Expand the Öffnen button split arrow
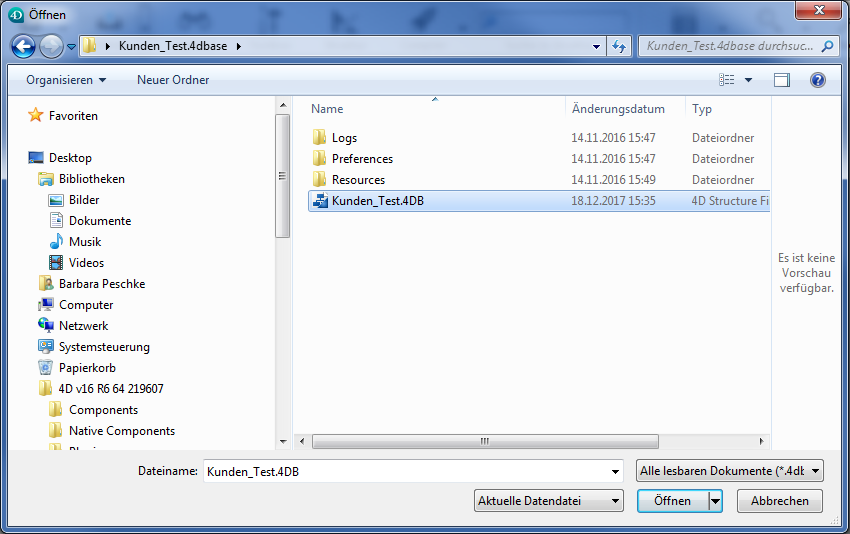850x534 pixels. point(716,501)
